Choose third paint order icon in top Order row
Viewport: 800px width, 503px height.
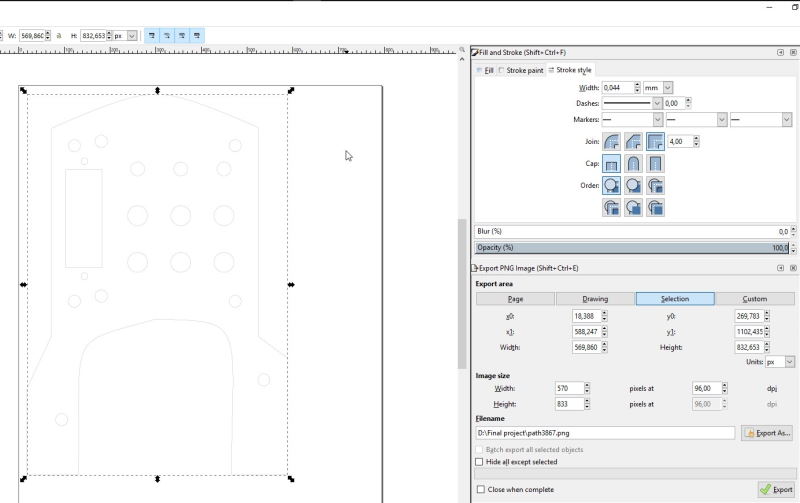655,185
